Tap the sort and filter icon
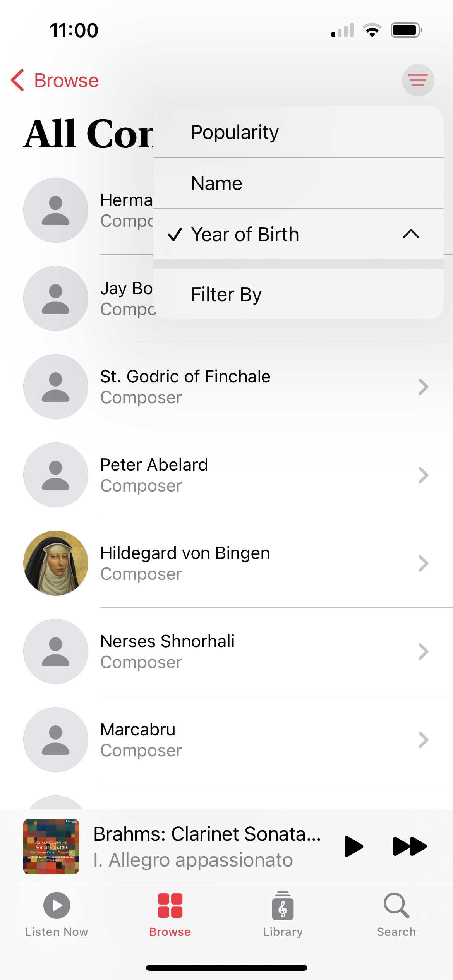453x980 pixels. click(x=418, y=80)
